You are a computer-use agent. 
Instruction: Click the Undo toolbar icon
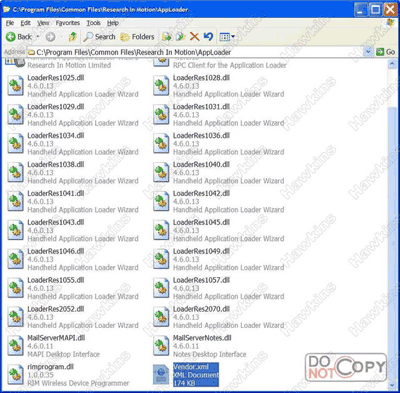[x=208, y=37]
